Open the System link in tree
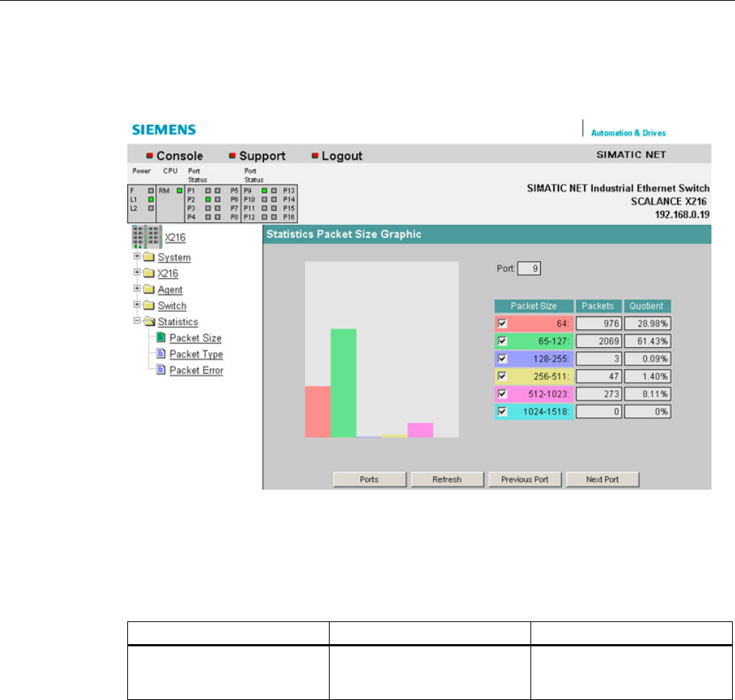The height and width of the screenshot is (700, 735). (x=174, y=257)
